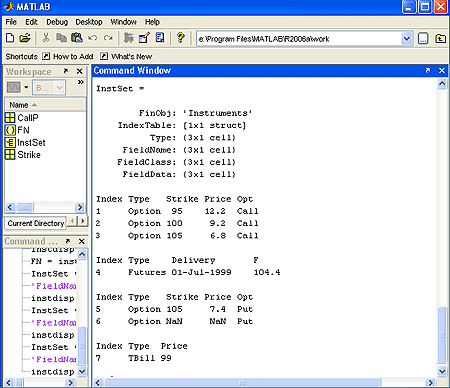Open the GUIDE toolbar icon
This screenshot has width=450, height=388.
(x=144, y=38)
